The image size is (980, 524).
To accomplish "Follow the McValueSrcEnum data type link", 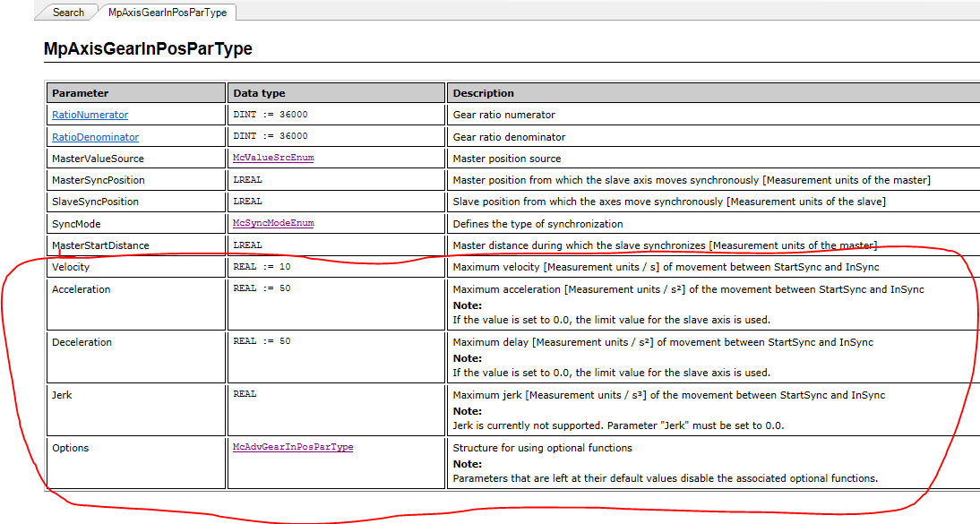I will point(273,158).
